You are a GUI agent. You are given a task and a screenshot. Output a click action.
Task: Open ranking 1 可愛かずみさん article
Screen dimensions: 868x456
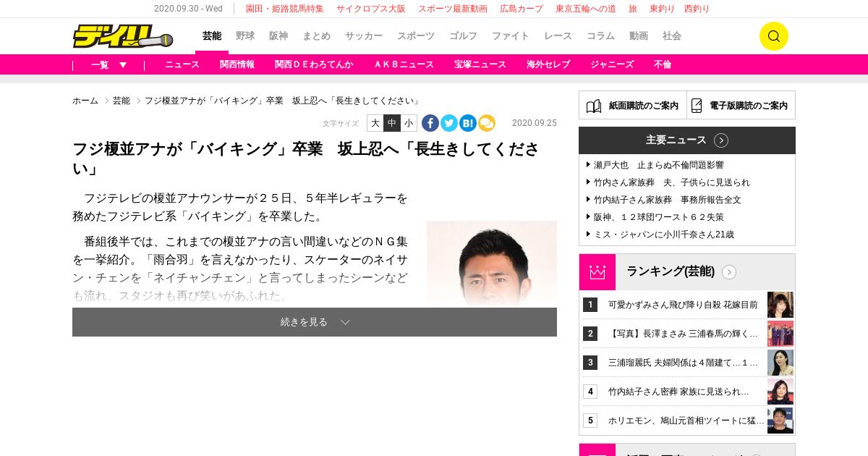coord(683,305)
